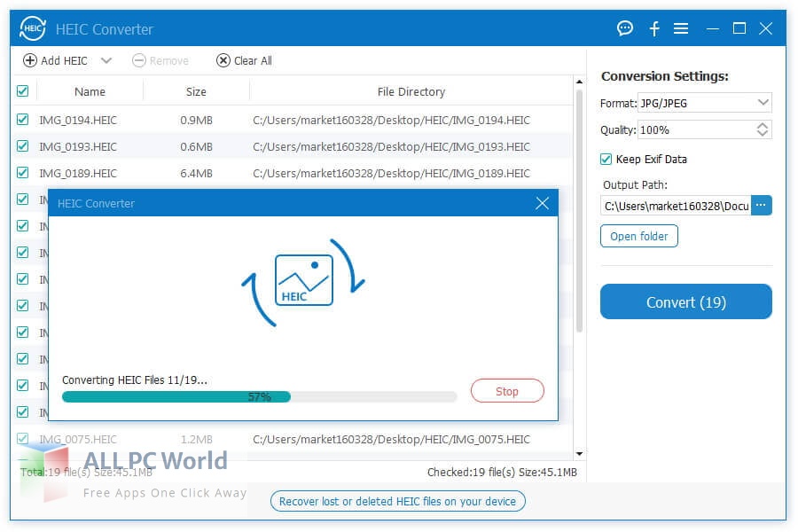Click the Add HEIC plus icon
Image resolution: width=798 pixels, height=532 pixels.
[30, 60]
